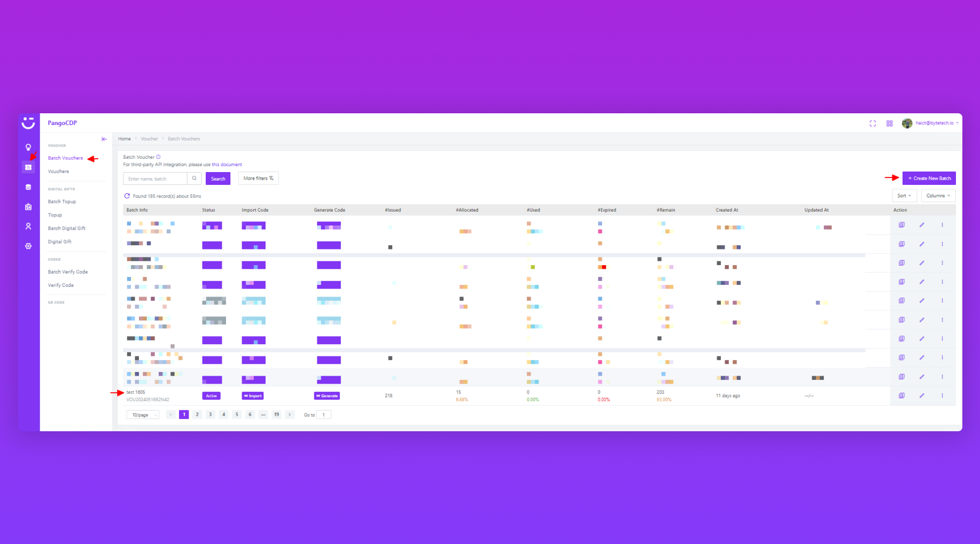The image size is (980, 544).
Task: Click the batch name search field
Action: (155, 178)
